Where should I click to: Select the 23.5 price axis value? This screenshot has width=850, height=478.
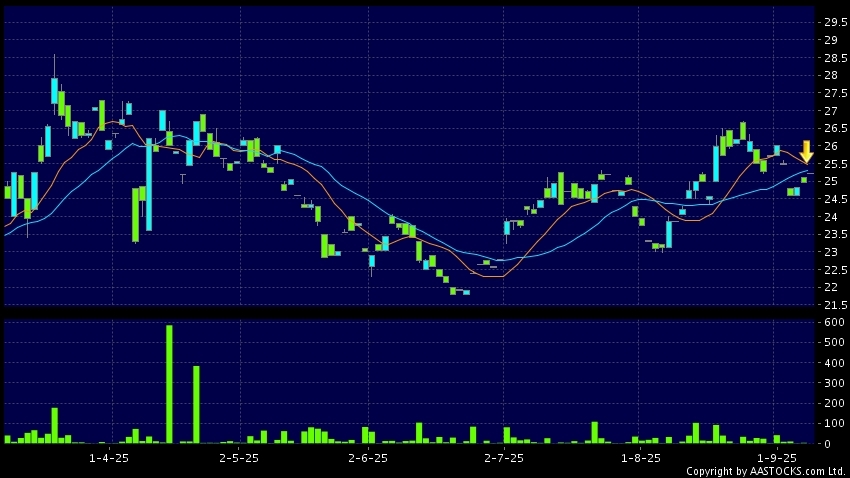835,234
